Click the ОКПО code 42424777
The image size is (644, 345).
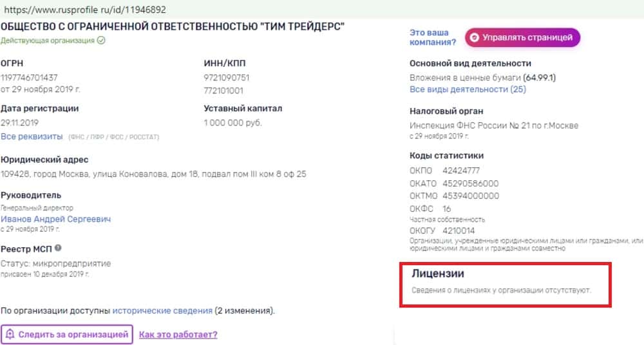pyautogui.click(x=461, y=171)
